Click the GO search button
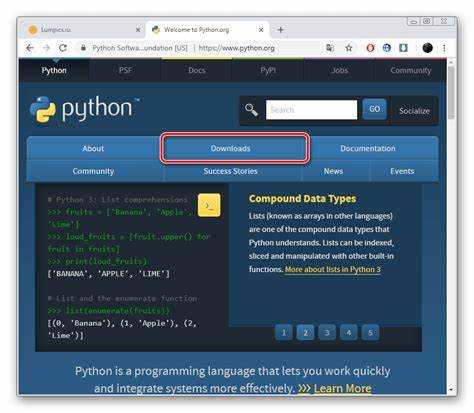474x413 pixels. click(x=375, y=109)
